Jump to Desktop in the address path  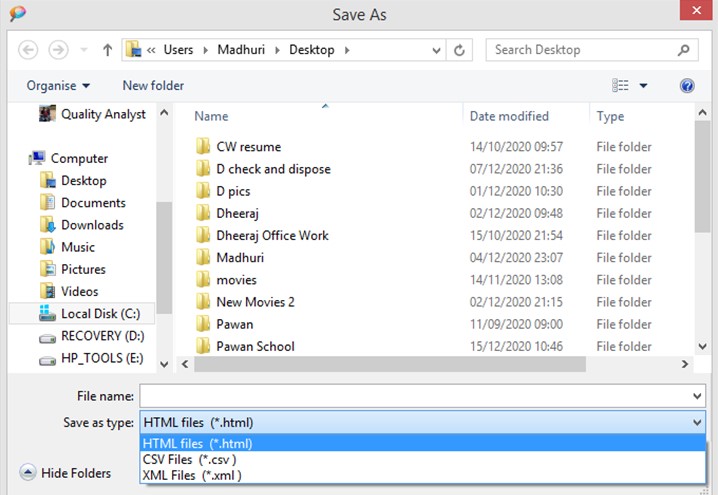[x=311, y=49]
